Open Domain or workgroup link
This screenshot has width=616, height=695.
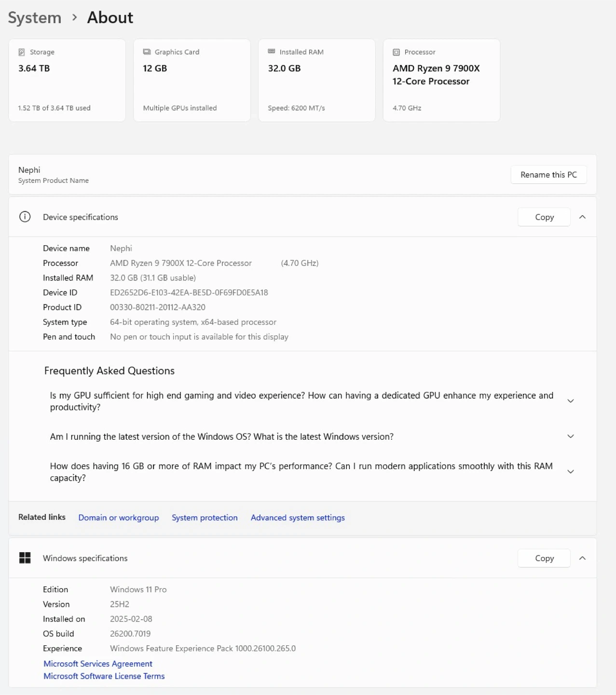pyautogui.click(x=119, y=517)
